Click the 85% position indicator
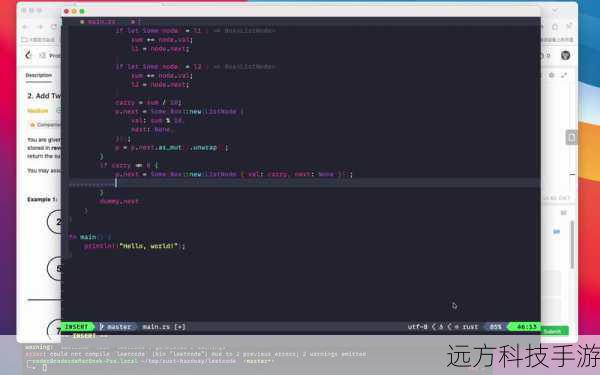 point(496,327)
